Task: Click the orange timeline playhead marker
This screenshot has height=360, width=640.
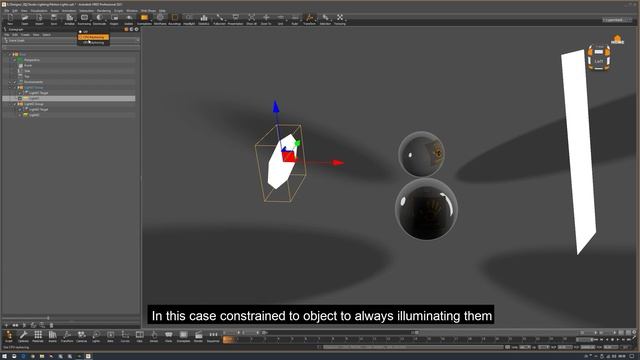Action: (228, 339)
